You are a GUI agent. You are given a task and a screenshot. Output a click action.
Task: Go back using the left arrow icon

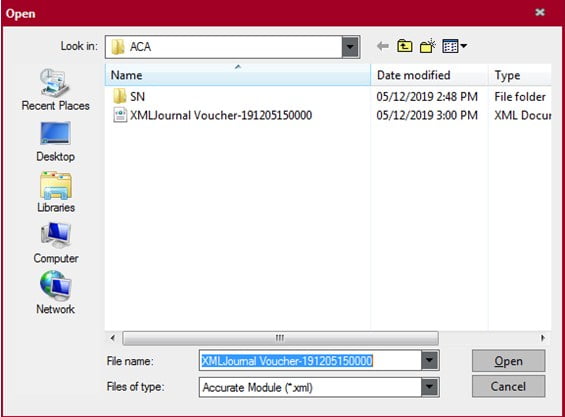click(x=383, y=46)
